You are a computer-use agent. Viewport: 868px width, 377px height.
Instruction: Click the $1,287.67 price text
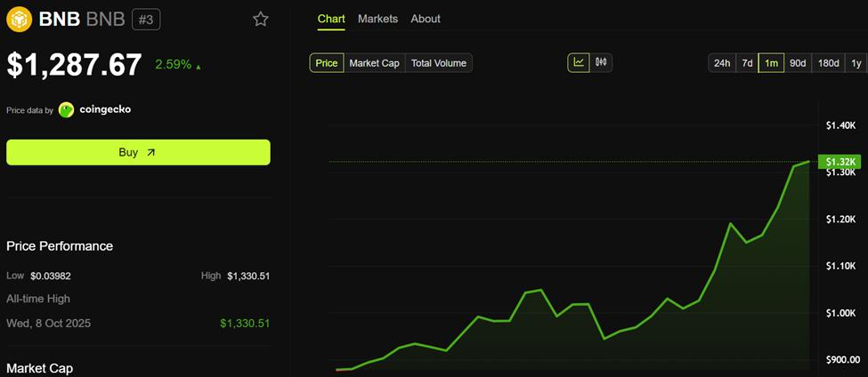click(x=74, y=65)
